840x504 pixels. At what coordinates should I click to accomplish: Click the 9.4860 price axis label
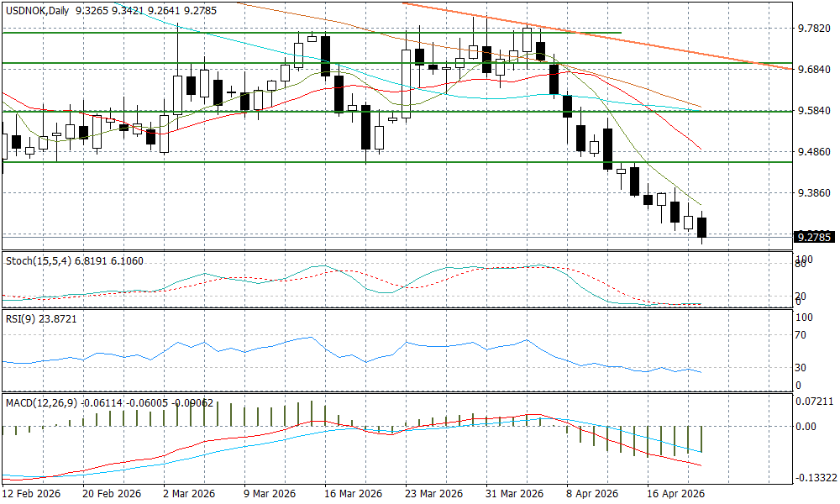click(813, 152)
